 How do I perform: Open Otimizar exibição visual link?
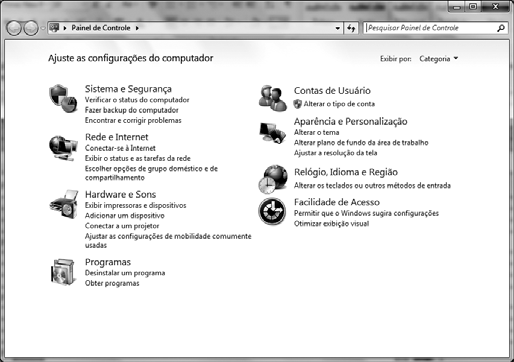[331, 224]
